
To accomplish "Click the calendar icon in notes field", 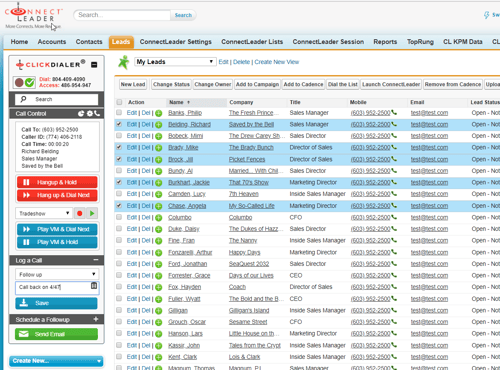I will [x=94, y=286].
